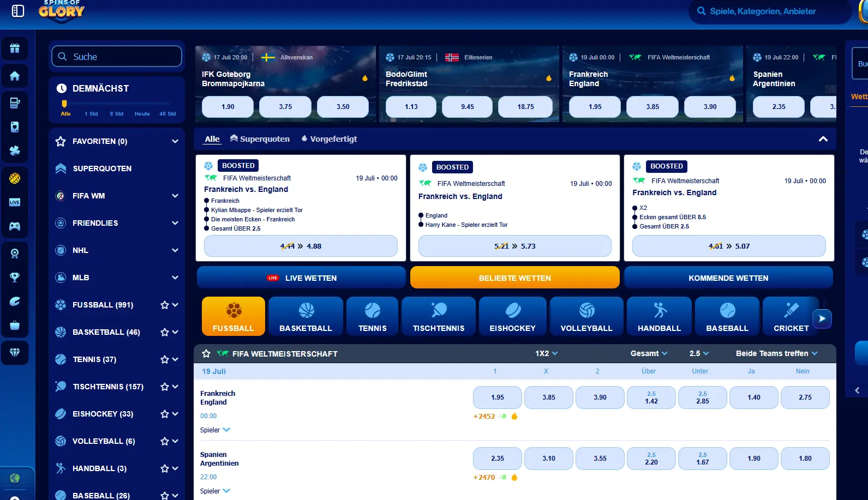Open the gift promotions icon
Image resolution: width=868 pixels, height=500 pixels.
tap(15, 49)
